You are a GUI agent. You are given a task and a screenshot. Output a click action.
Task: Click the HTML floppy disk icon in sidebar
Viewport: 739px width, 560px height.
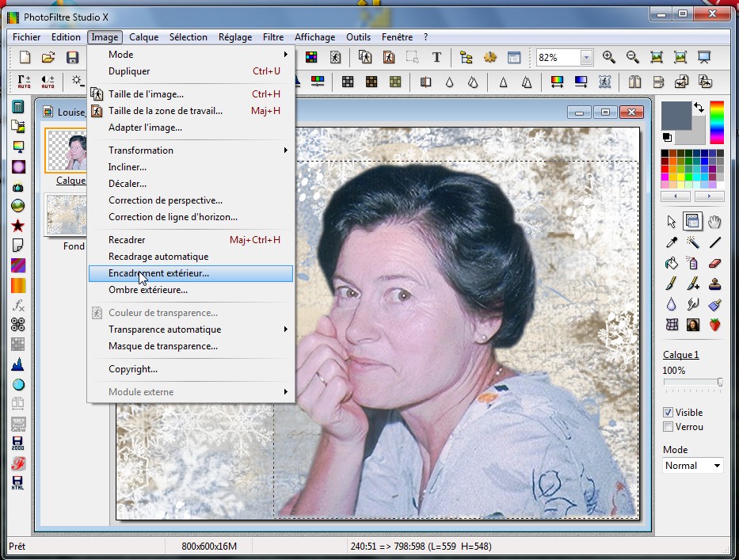[18, 482]
